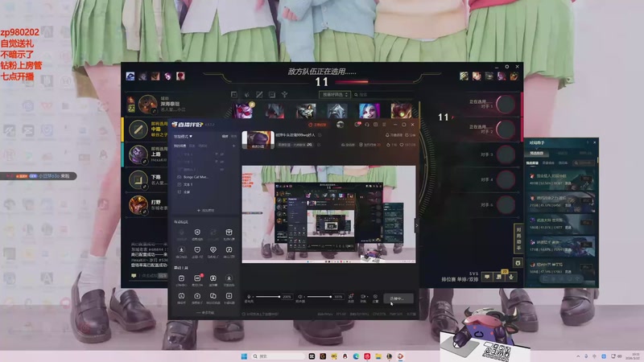Image resolution: width=644 pixels, height=362 pixels.
Task: Collapse the right side panel arrow of preview
Action: 416,225
